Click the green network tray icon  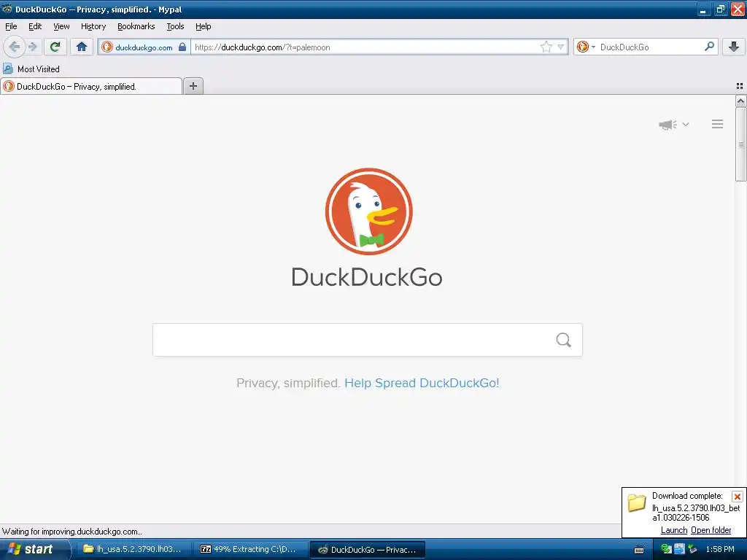[666, 549]
